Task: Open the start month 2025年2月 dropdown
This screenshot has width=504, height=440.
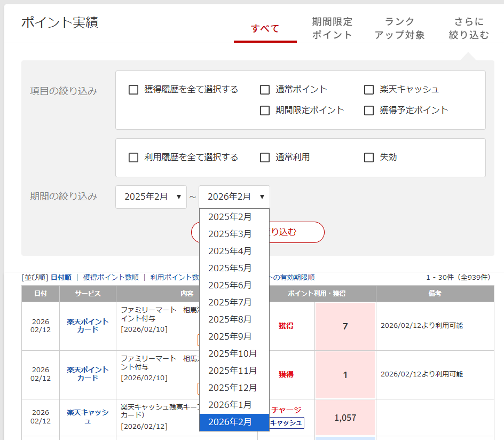Action: [151, 197]
